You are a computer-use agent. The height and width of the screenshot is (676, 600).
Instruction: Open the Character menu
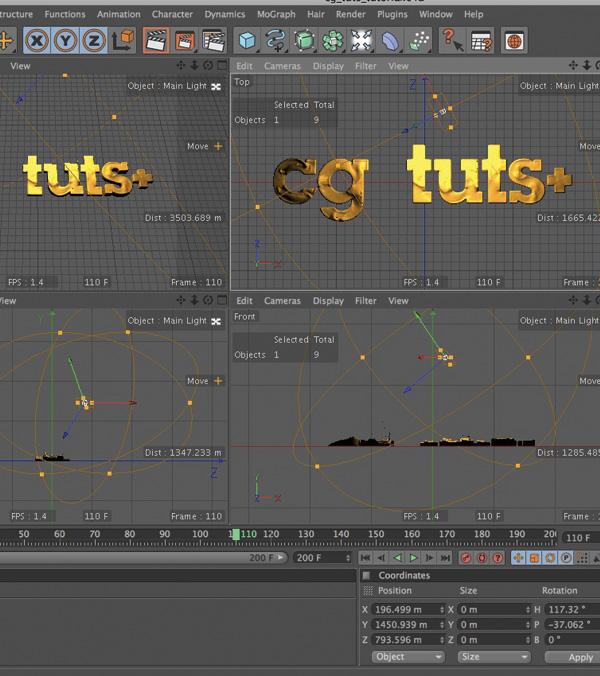[x=172, y=14]
